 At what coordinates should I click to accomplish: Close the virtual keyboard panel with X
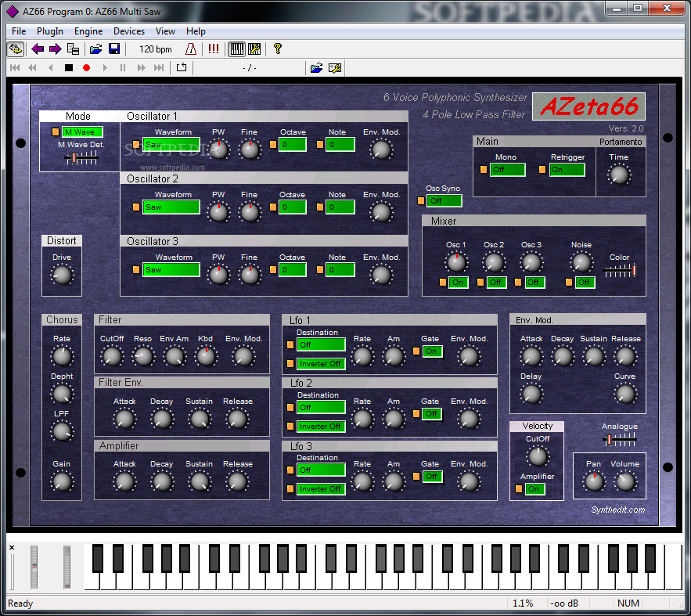tap(12, 547)
